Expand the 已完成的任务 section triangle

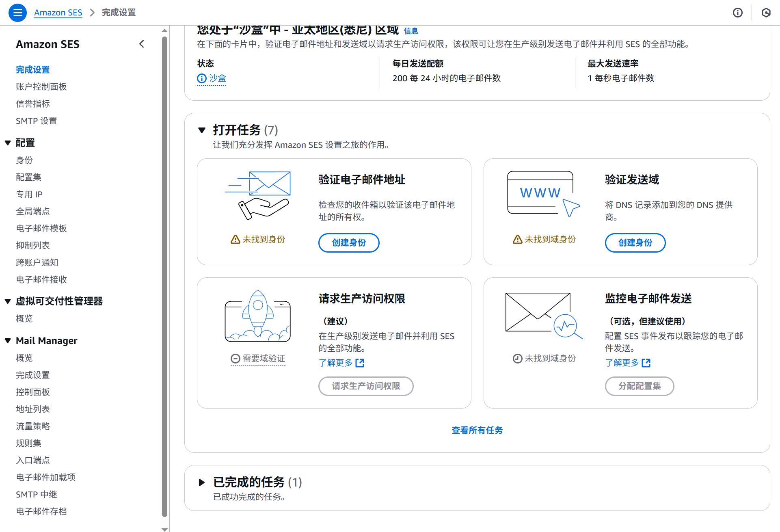tap(202, 482)
